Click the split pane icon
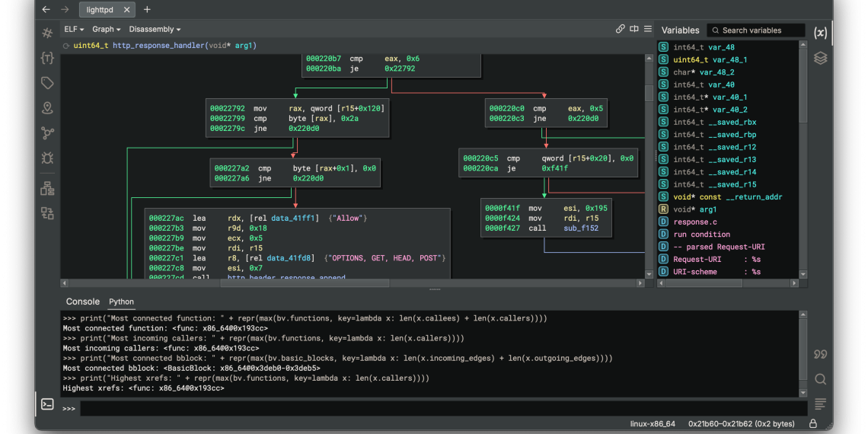This screenshot has width=868, height=434. [634, 29]
